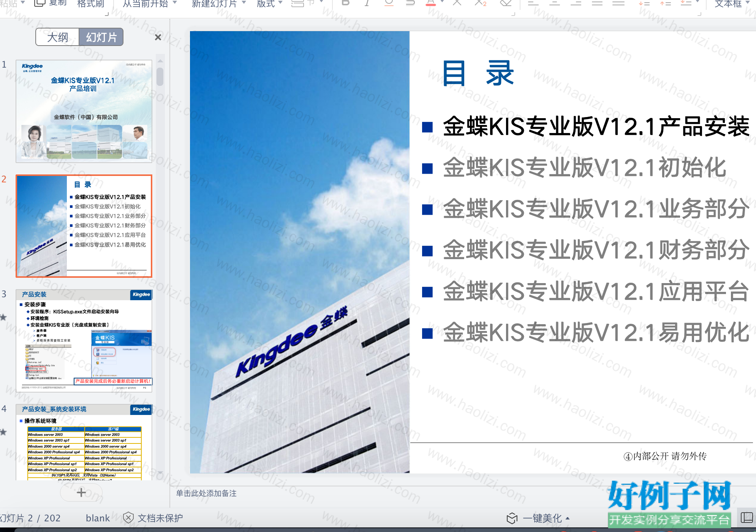
Task: Click the document unprotected shield icon
Action: [x=128, y=518]
